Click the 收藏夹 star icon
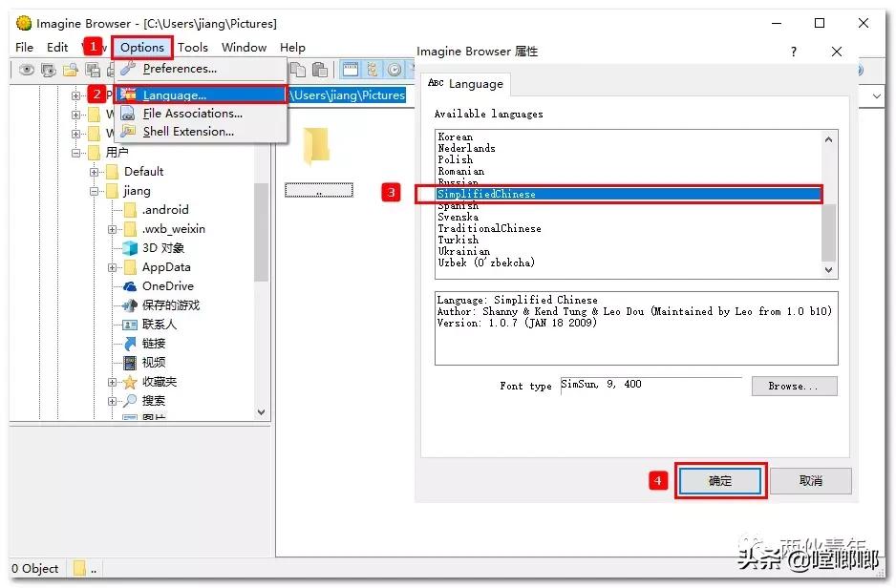This screenshot has height=588, width=896. pyautogui.click(x=130, y=382)
